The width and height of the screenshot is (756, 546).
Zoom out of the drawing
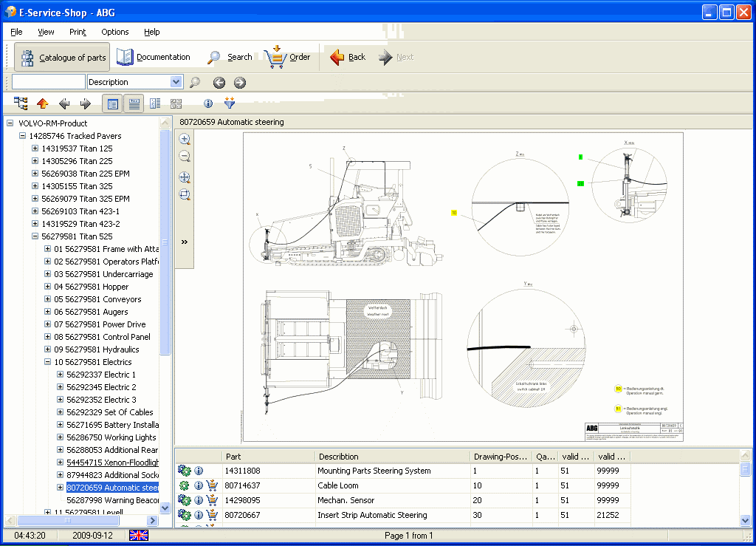[x=185, y=157]
